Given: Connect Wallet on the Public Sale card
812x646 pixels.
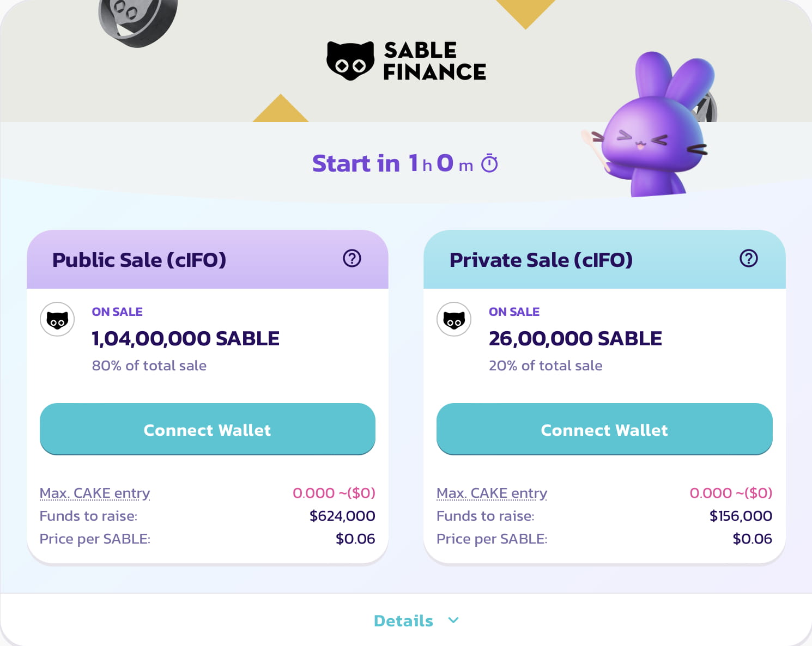Looking at the screenshot, I should coord(207,430).
